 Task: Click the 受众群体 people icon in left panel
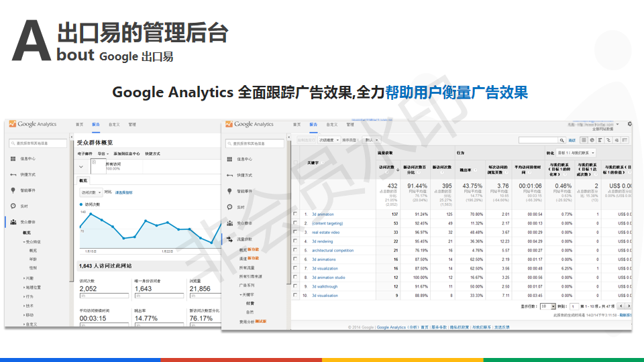13,221
